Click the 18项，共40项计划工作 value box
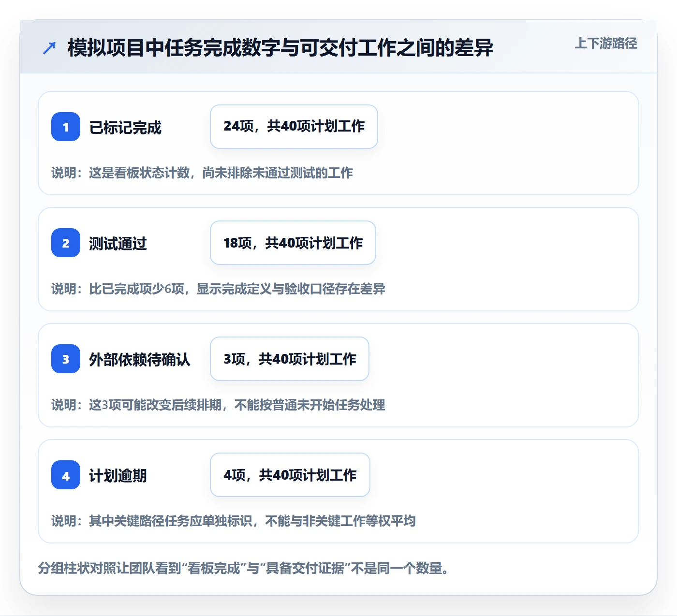 (x=293, y=243)
